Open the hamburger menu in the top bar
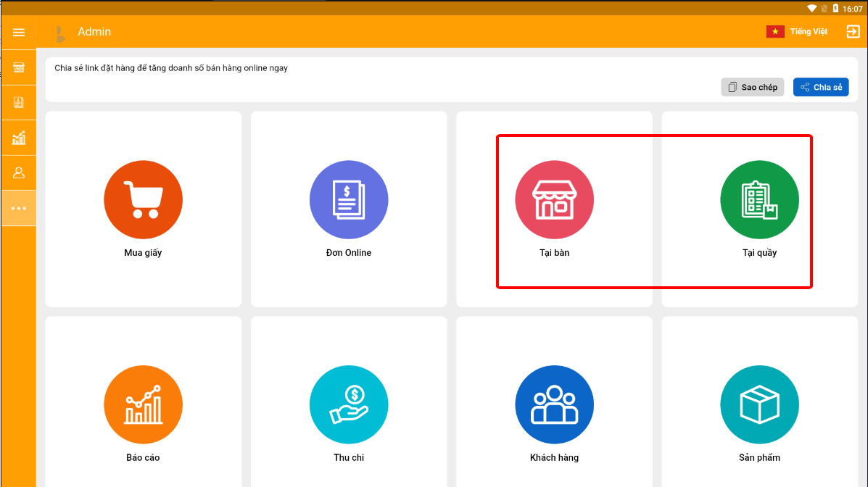 [19, 32]
